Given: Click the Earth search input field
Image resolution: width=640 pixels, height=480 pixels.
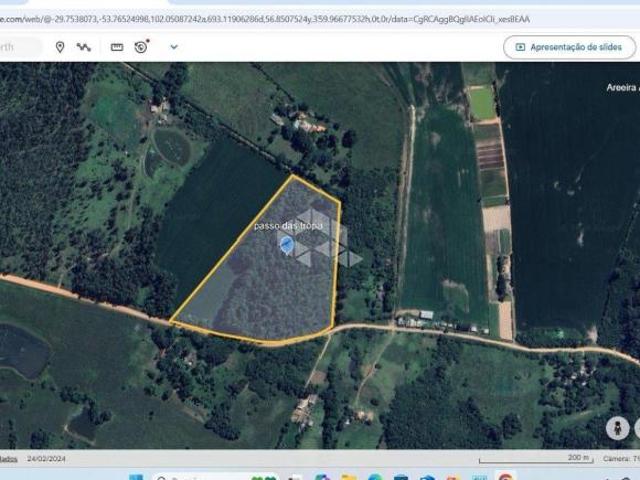Looking at the screenshot, I should (x=20, y=47).
